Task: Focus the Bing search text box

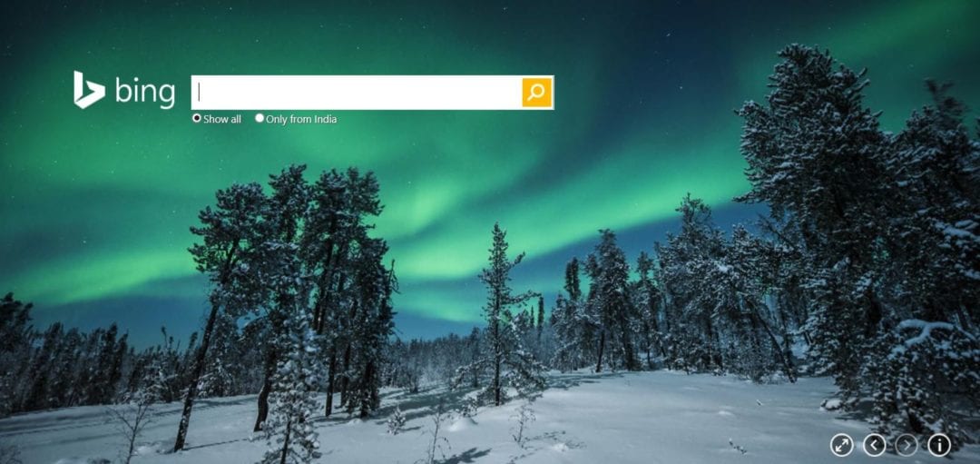Action: [x=357, y=93]
